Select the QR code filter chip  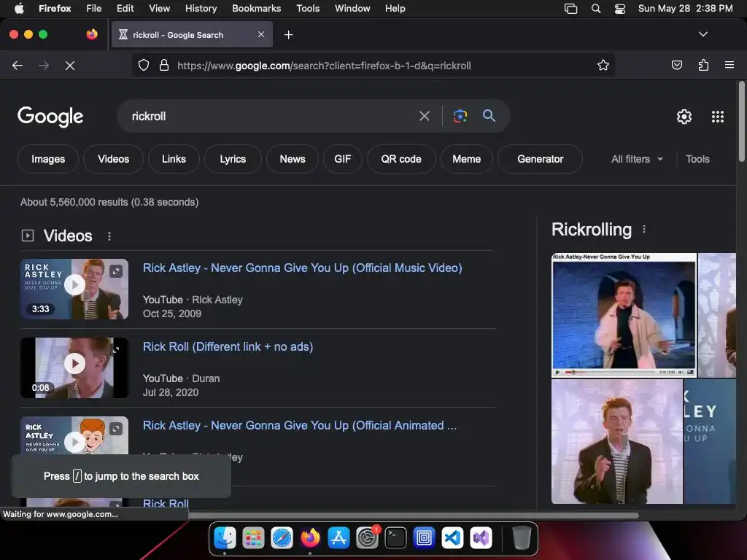tap(401, 159)
